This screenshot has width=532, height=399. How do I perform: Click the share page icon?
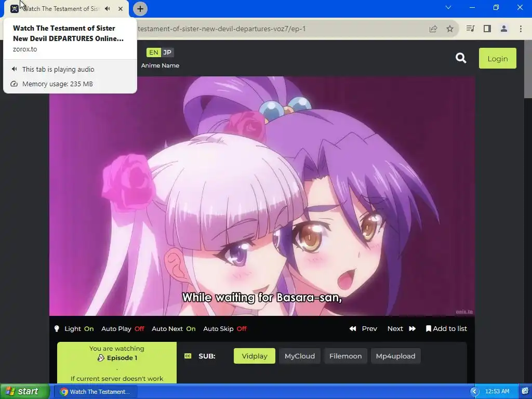point(433,29)
